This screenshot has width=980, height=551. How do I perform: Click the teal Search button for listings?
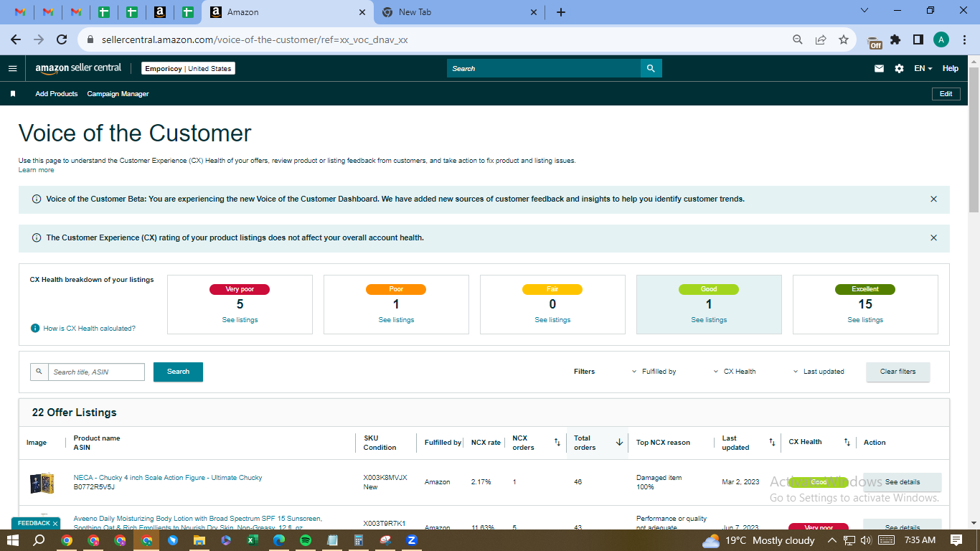[178, 372]
